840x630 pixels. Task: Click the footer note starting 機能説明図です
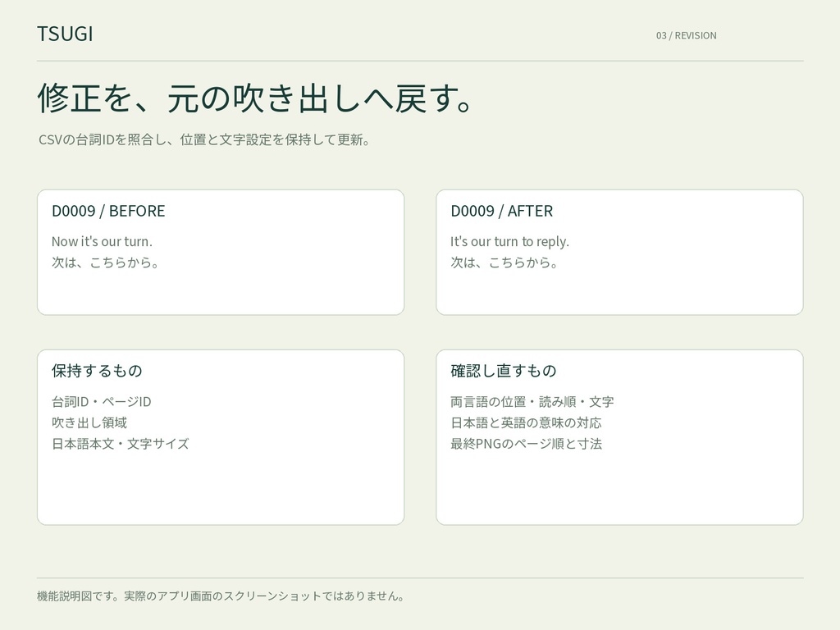tap(221, 596)
